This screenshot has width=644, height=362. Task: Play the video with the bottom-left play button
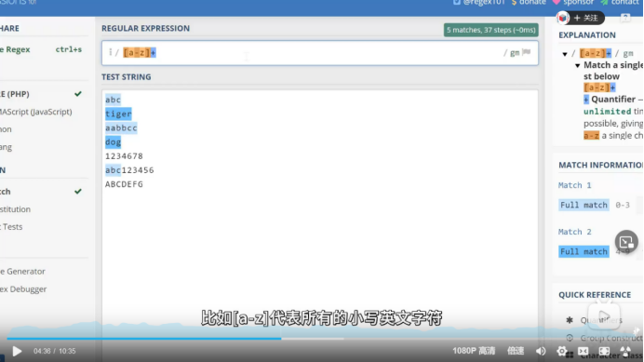(x=17, y=351)
